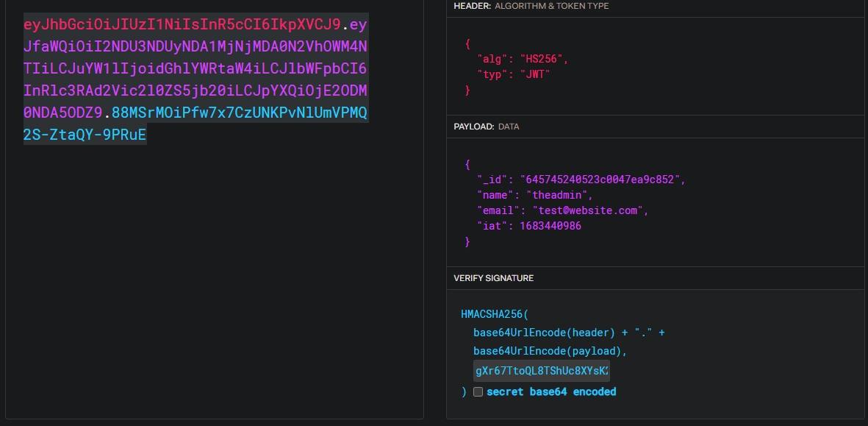Viewport: 868px width, 426px height.
Task: Click the base64UrlEncode(payload) line
Action: [551, 351]
